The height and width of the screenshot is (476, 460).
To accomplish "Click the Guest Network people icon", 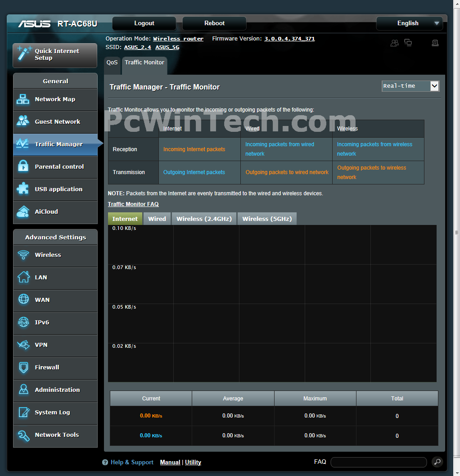I will point(23,121).
